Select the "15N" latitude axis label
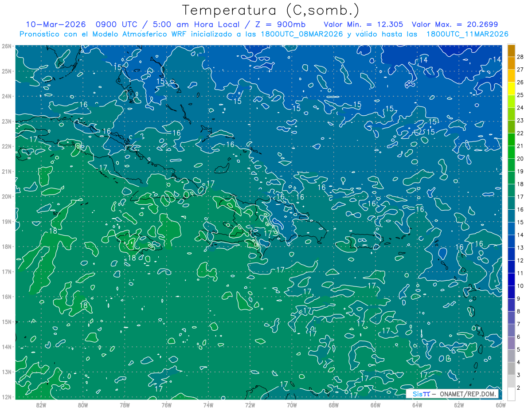The image size is (532, 411). coord(7,321)
